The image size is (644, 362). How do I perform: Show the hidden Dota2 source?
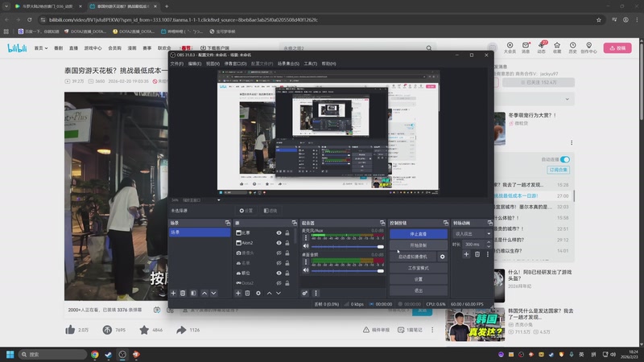[279, 283]
